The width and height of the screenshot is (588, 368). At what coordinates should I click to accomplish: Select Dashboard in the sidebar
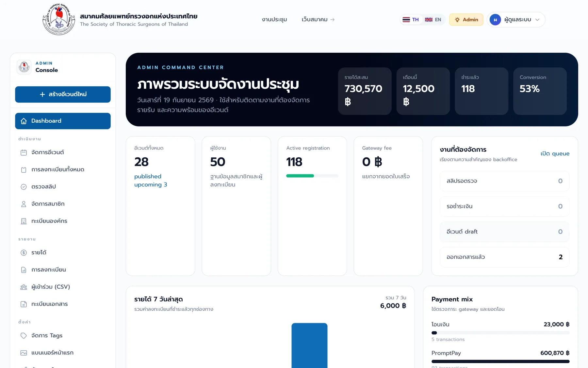[63, 121]
